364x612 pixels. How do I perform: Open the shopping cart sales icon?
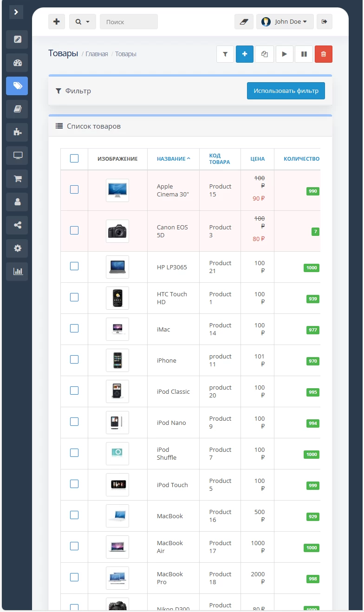tap(17, 179)
